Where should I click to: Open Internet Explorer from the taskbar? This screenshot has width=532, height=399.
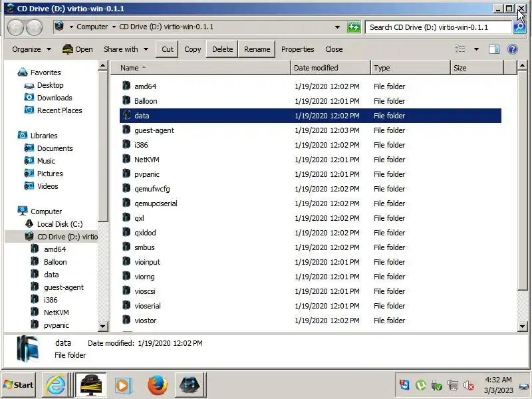[56, 385]
